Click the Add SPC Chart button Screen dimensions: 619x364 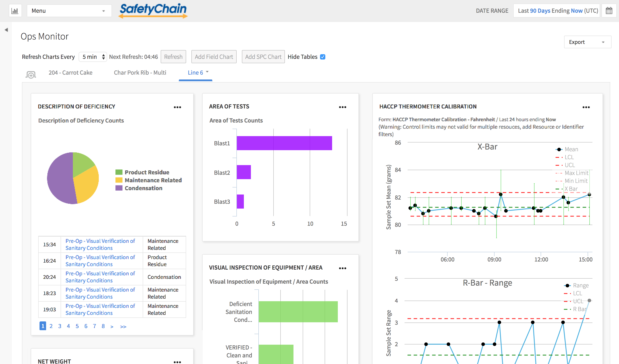coord(263,57)
